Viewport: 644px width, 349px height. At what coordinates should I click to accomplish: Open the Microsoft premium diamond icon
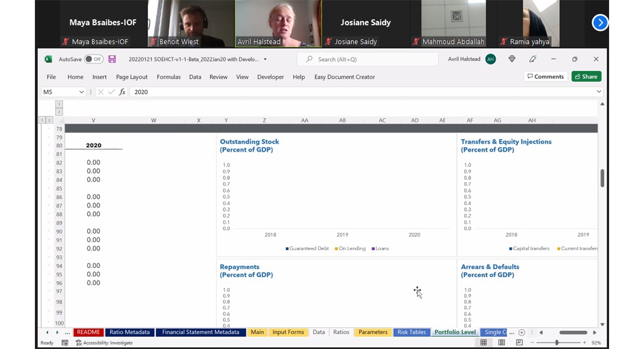512,59
